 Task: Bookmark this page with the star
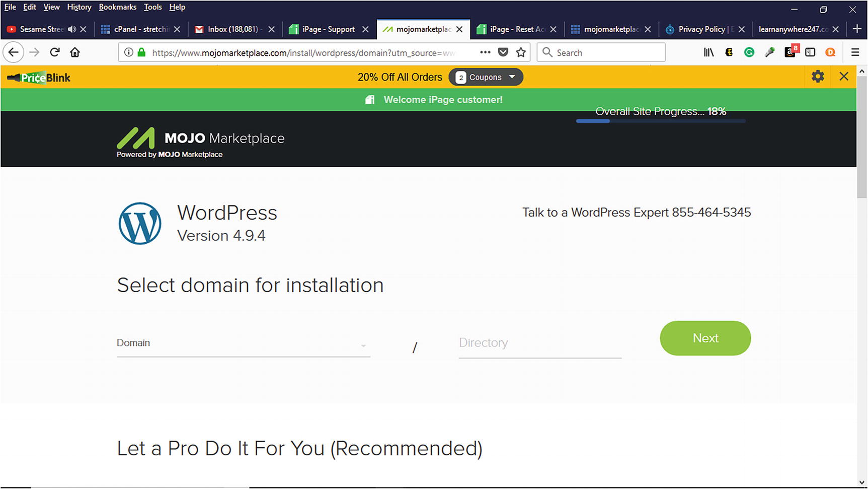pyautogui.click(x=521, y=52)
